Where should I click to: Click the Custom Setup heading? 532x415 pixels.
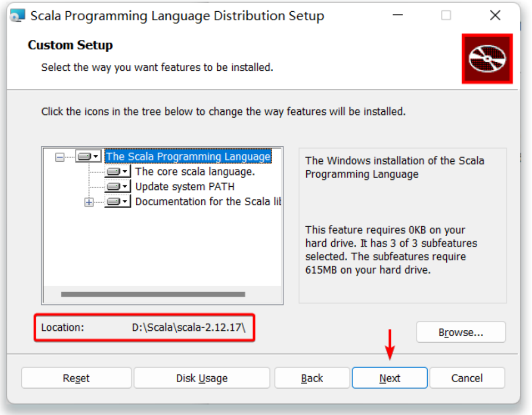click(x=70, y=45)
